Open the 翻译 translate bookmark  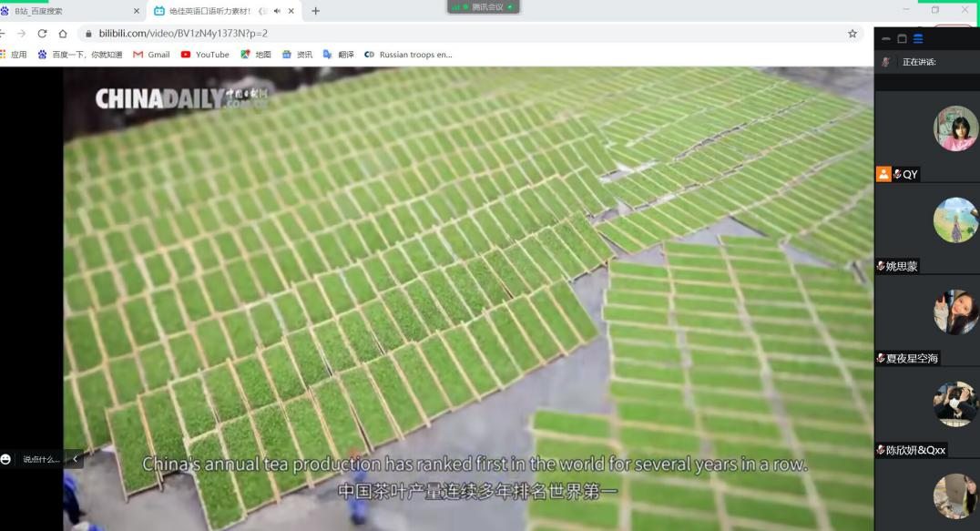(x=338, y=55)
